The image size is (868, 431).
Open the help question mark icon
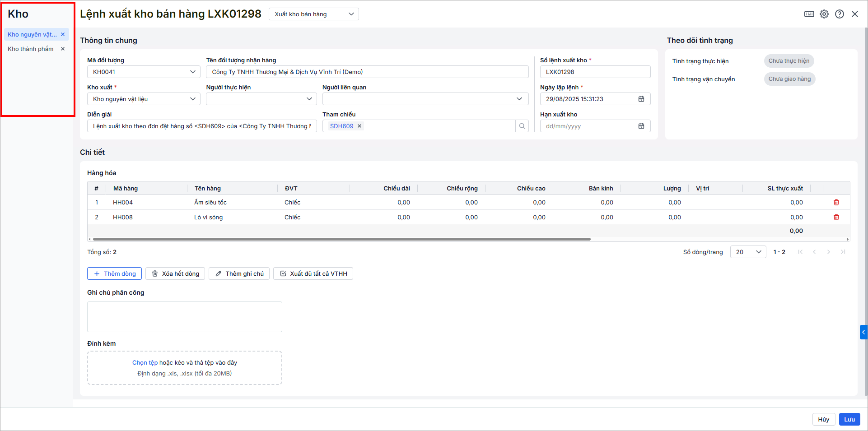[x=839, y=14]
